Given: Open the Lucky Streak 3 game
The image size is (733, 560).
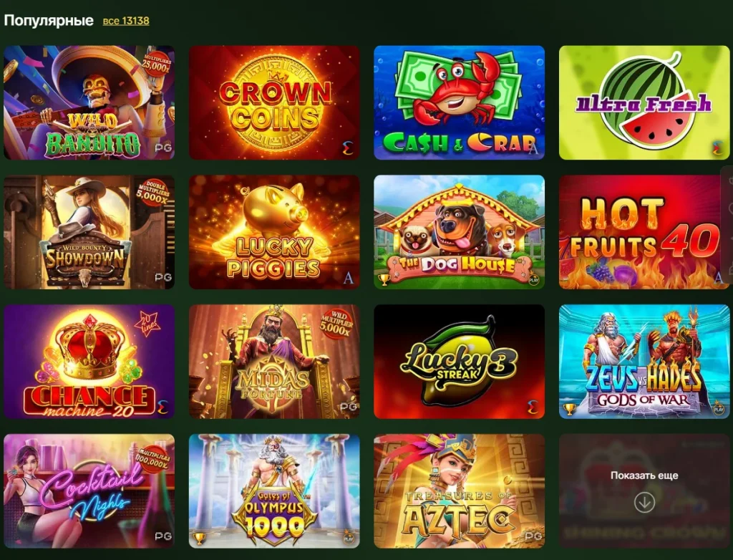Looking at the screenshot, I should pyautogui.click(x=459, y=362).
